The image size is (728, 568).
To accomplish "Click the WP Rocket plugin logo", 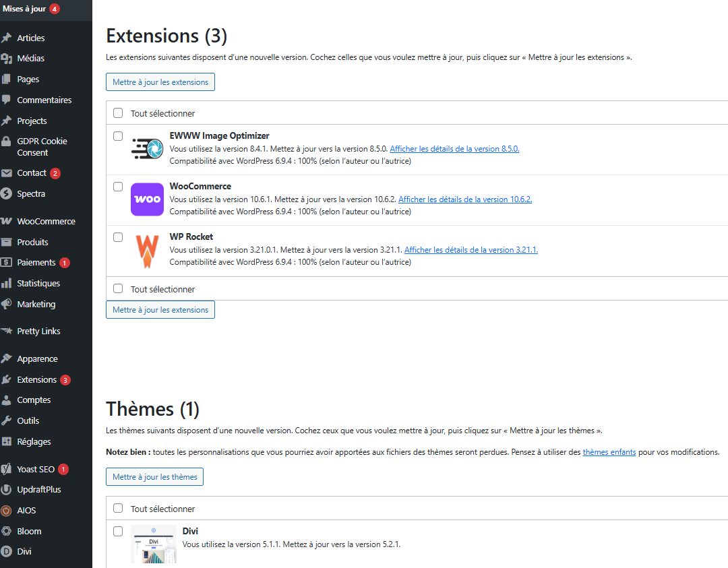I will coord(147,251).
